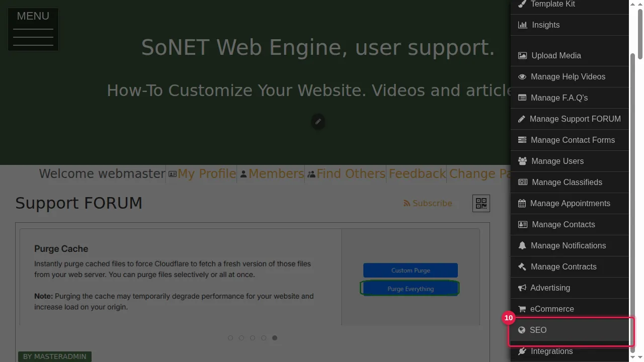
Task: Go to Manage F.A.Q's
Action: 570,98
